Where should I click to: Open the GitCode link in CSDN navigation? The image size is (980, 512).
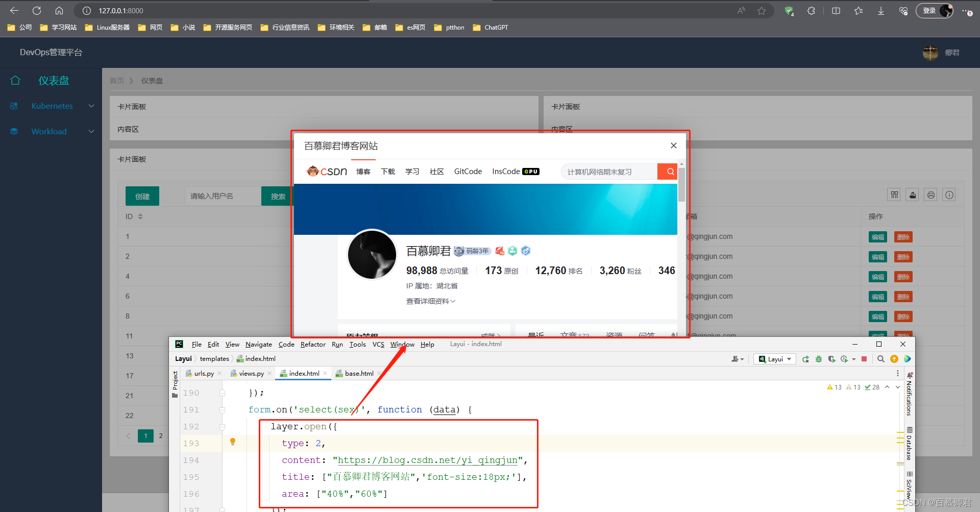pyautogui.click(x=468, y=172)
